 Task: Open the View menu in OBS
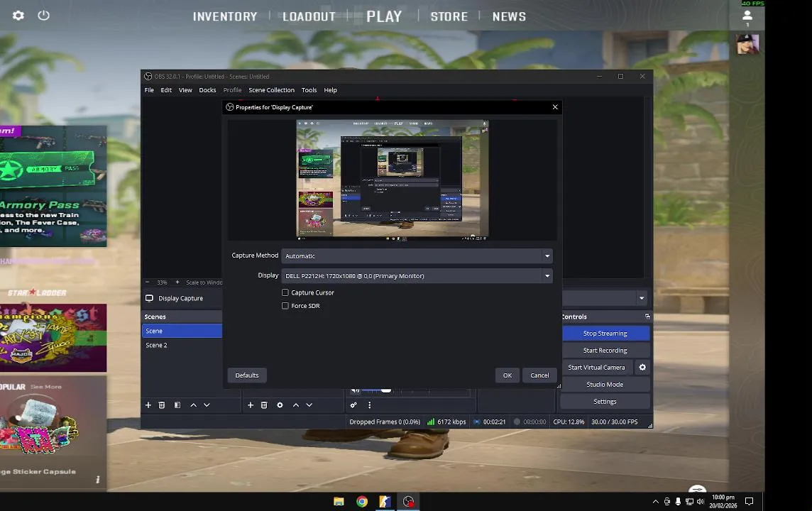(x=185, y=90)
